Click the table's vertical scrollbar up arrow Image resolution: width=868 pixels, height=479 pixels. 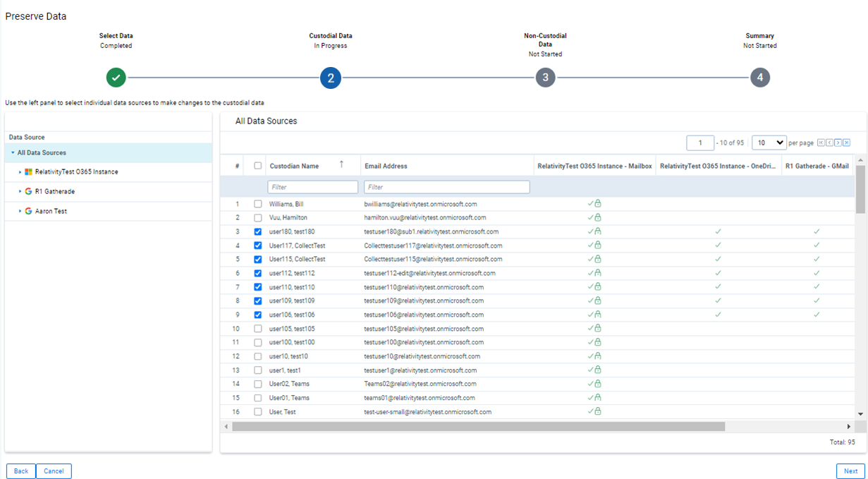tap(860, 160)
